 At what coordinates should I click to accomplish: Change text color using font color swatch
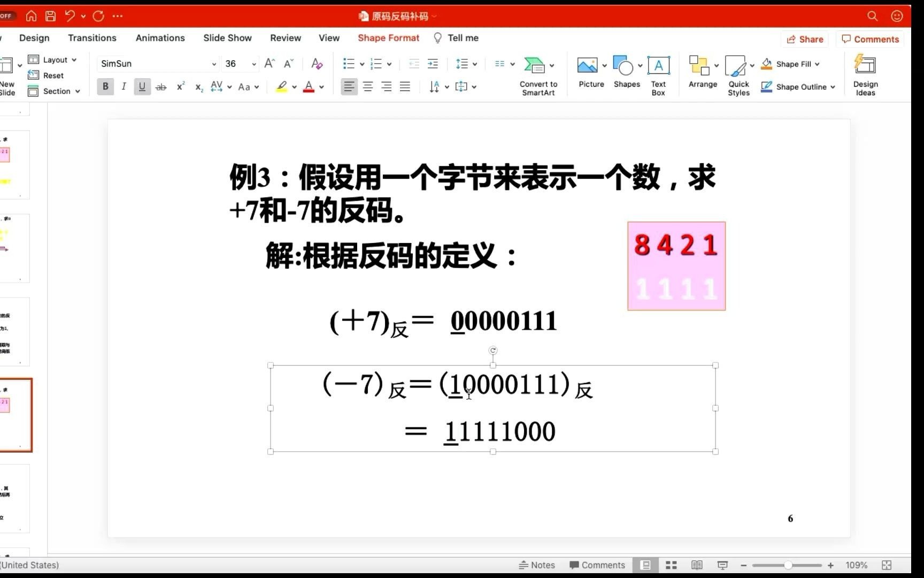(309, 86)
